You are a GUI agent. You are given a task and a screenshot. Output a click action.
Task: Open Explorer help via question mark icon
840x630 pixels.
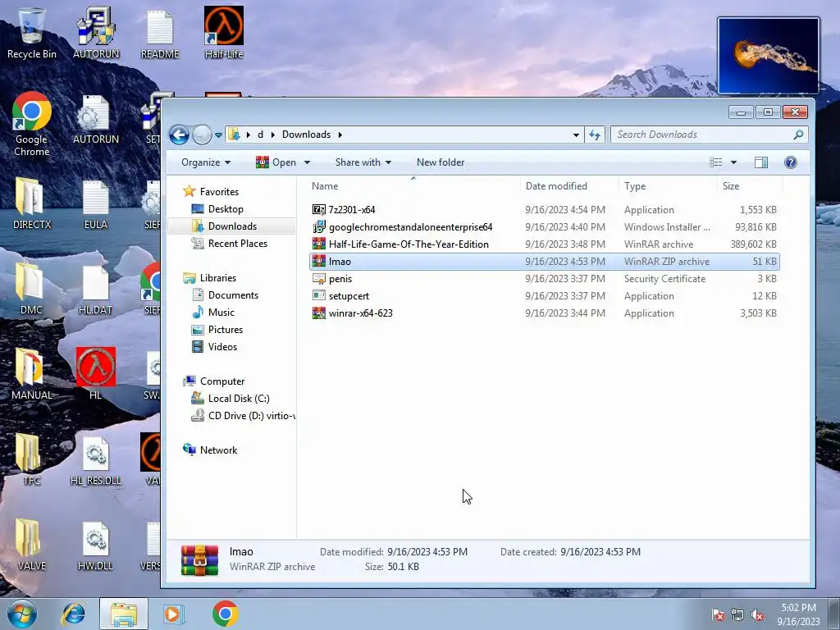(790, 162)
